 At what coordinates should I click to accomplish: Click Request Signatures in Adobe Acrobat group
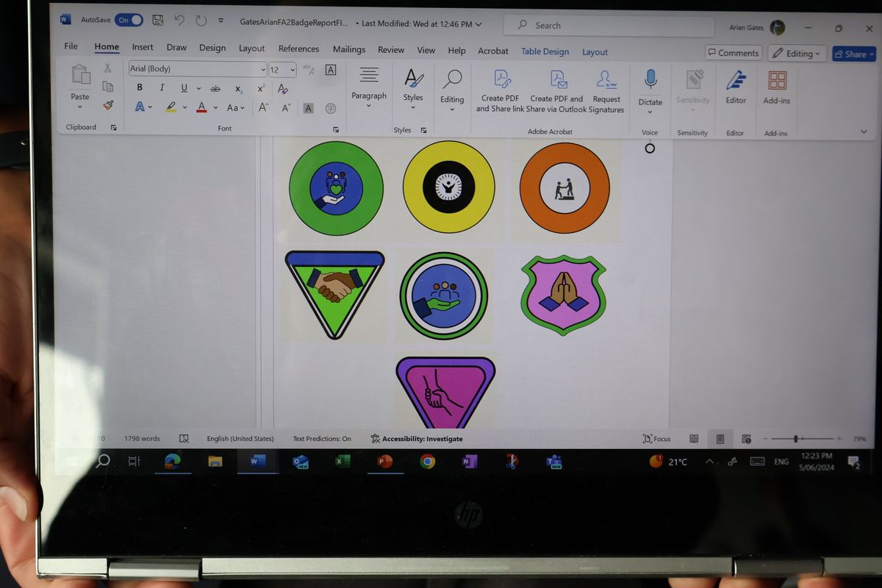(606, 91)
